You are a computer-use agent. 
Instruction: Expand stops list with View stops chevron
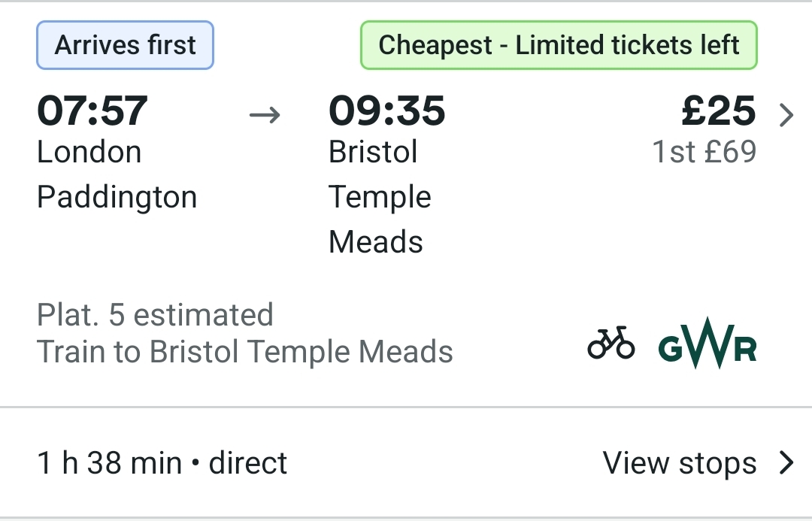786,463
